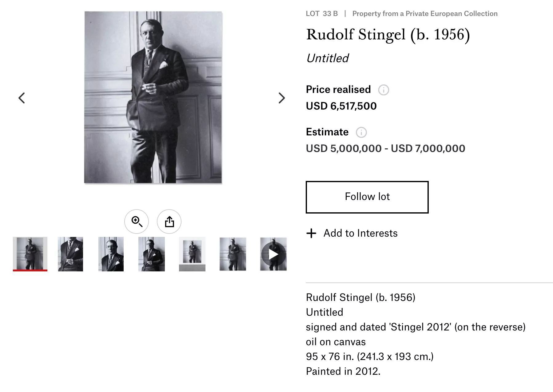Select the fifth thumbnail showing gallery wall view

tap(192, 254)
